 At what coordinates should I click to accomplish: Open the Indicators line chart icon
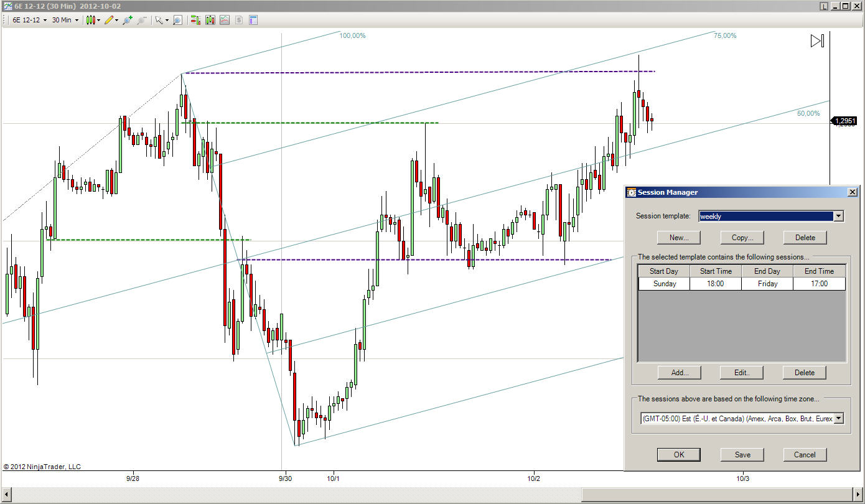(225, 20)
